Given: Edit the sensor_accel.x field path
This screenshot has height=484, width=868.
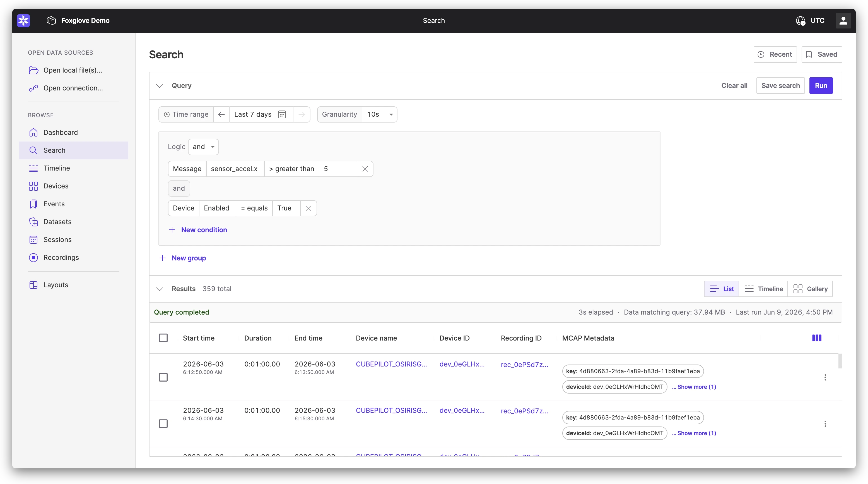Looking at the screenshot, I should coord(235,169).
